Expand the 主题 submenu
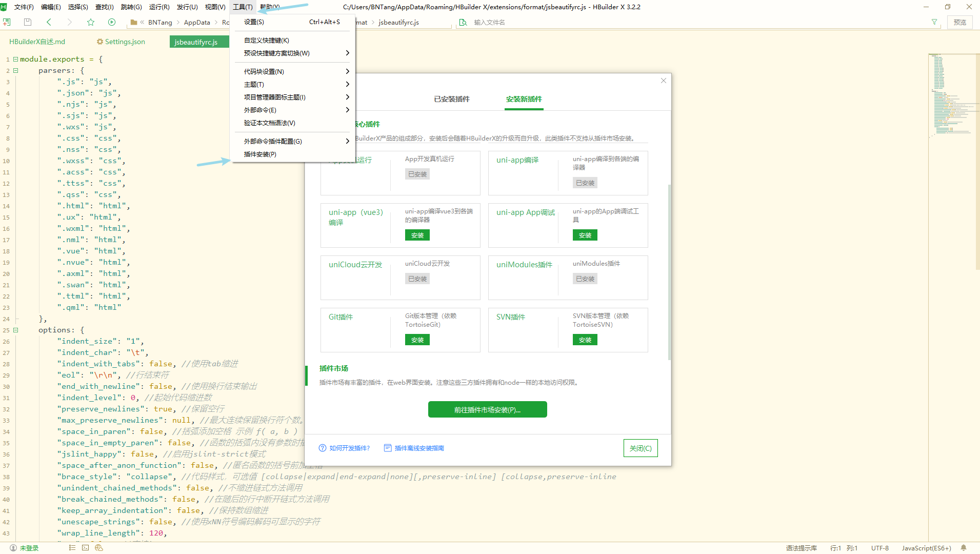The image size is (980, 554). pyautogui.click(x=347, y=85)
